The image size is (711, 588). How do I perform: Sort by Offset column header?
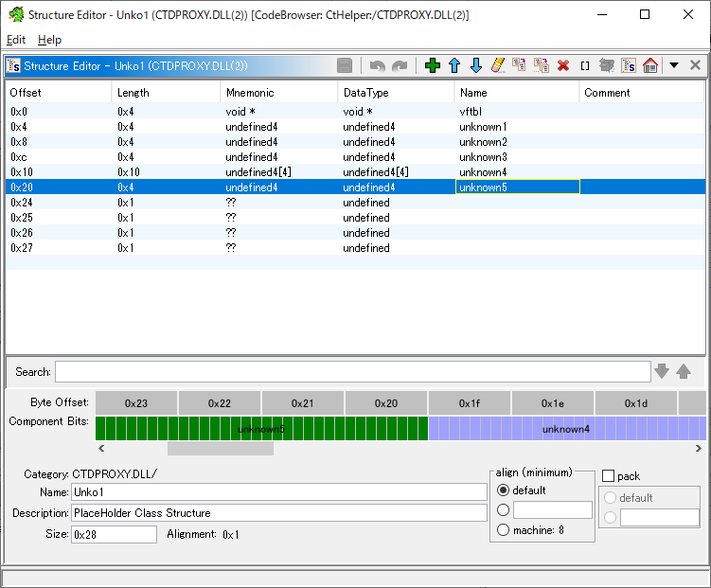click(x=58, y=93)
